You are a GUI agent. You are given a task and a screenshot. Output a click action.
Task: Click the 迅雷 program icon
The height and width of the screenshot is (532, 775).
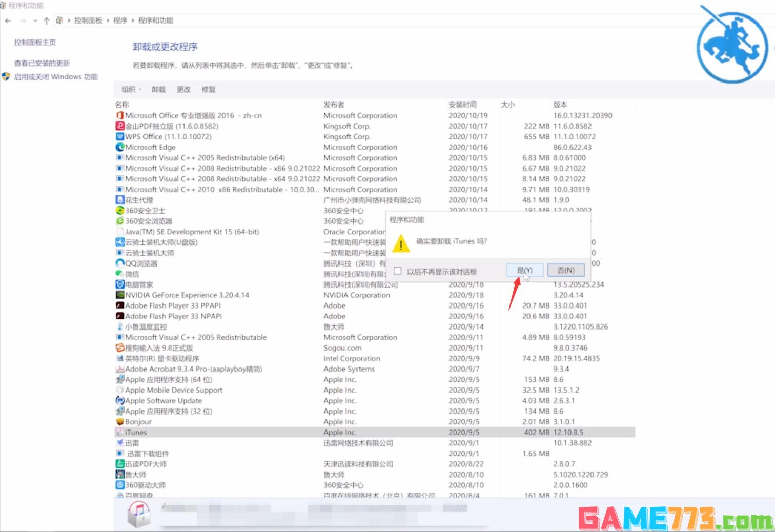coord(120,443)
